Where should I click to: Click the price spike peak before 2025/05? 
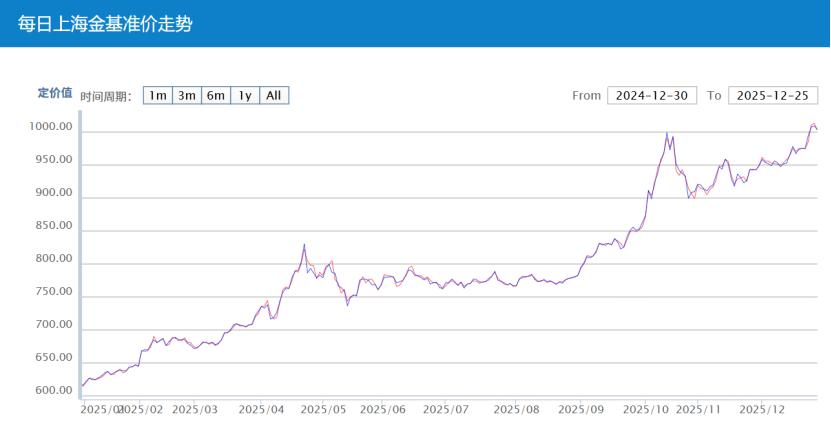(304, 244)
